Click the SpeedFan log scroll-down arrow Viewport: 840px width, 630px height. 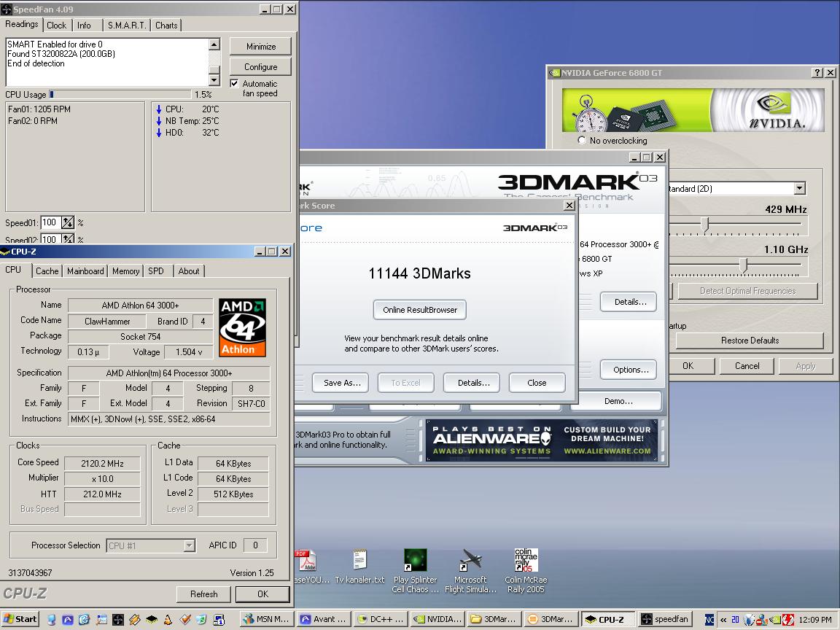pyautogui.click(x=214, y=80)
